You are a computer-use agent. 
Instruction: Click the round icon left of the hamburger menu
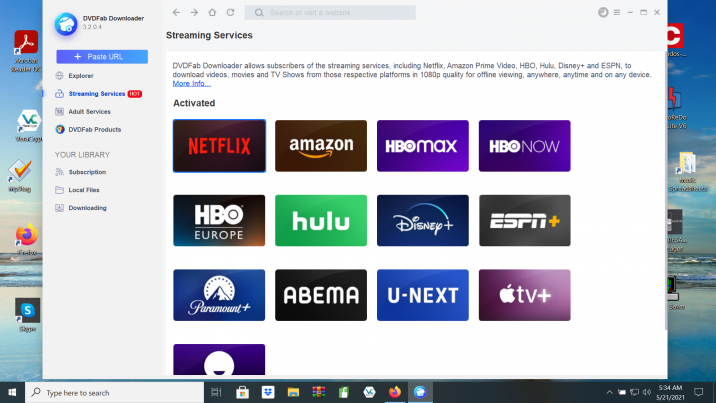(x=603, y=12)
